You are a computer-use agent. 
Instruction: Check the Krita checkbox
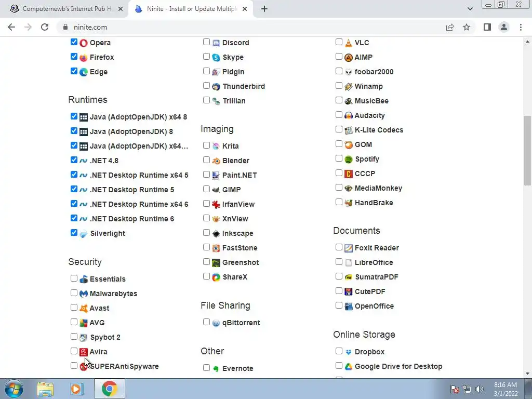tap(206, 145)
